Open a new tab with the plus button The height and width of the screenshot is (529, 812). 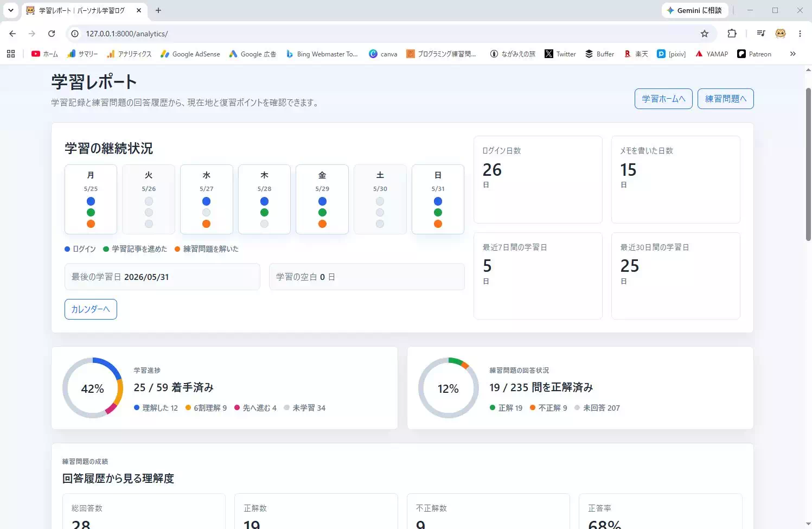pos(158,10)
